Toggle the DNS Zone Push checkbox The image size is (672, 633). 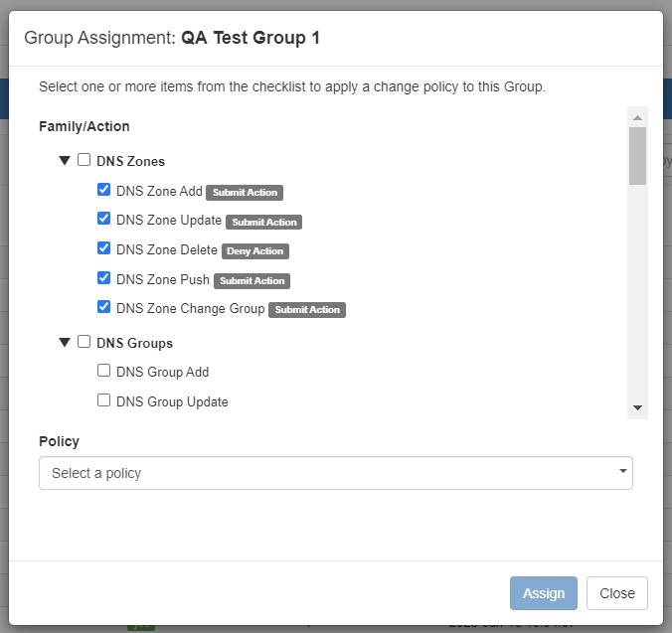[x=103, y=278]
